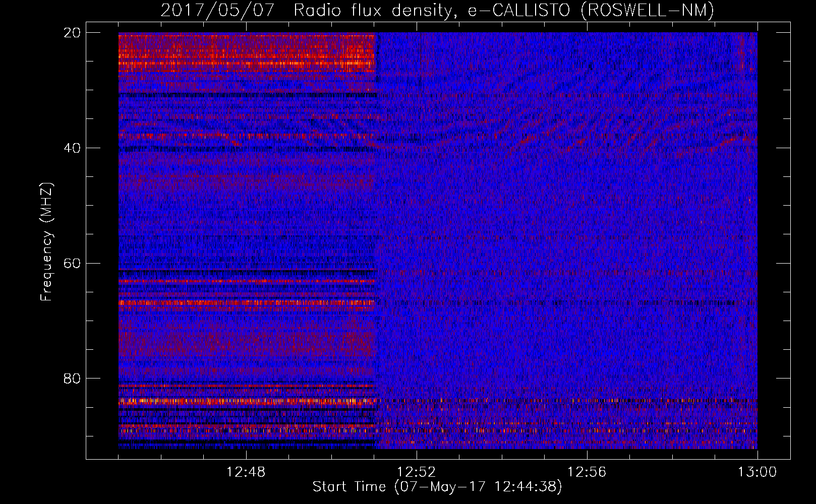Click the 20 frequency tick label
This screenshot has width=816, height=504.
(72, 33)
